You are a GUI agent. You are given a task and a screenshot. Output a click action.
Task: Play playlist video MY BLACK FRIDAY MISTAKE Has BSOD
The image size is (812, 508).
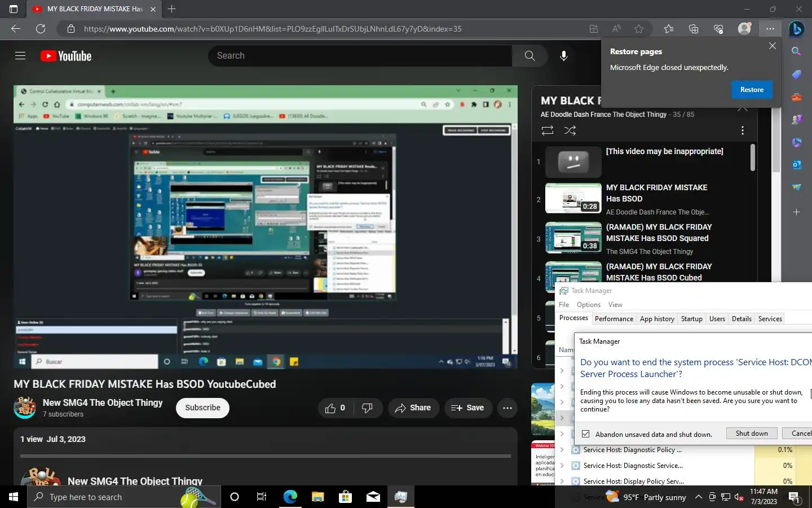point(647,199)
